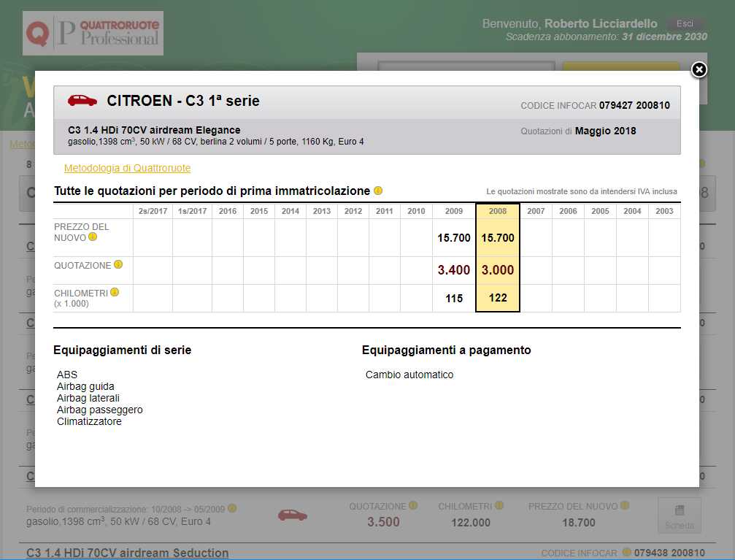Click info icon beside background CHILOMETRI 122.000 label
735x560 pixels.
499,505
